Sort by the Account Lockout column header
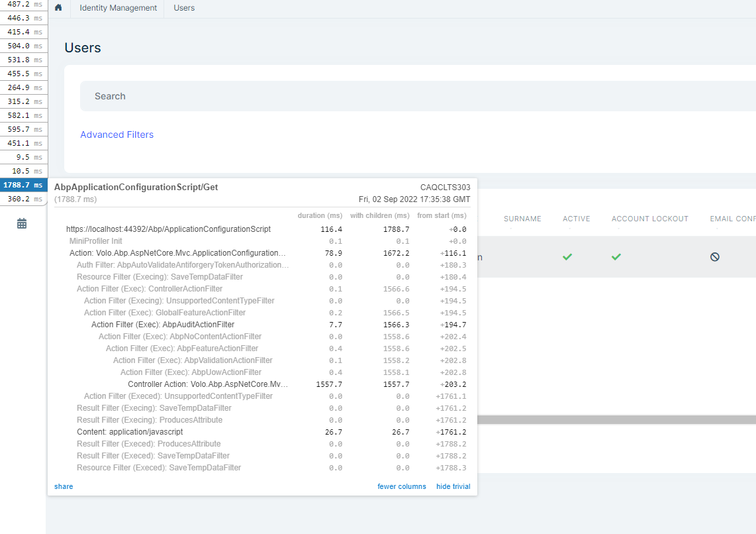 coord(649,219)
